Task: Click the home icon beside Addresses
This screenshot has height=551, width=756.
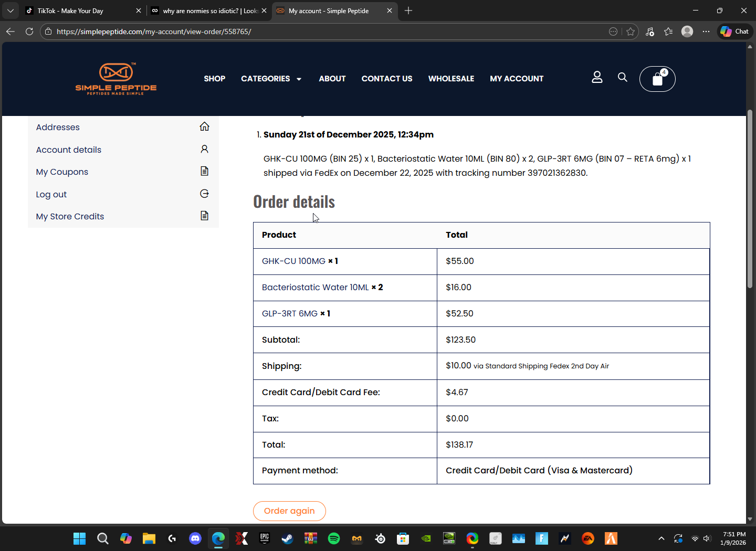Action: tap(204, 126)
